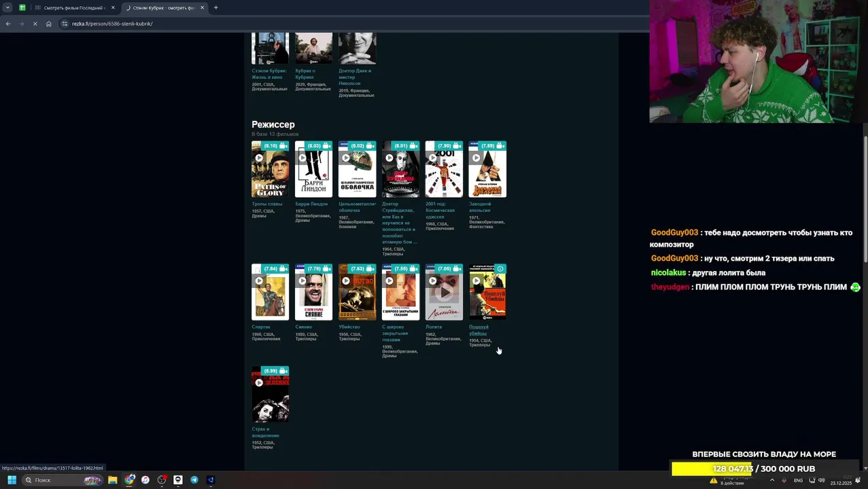Play icon on Цельнометаллическая оболочка poster

tap(346, 158)
